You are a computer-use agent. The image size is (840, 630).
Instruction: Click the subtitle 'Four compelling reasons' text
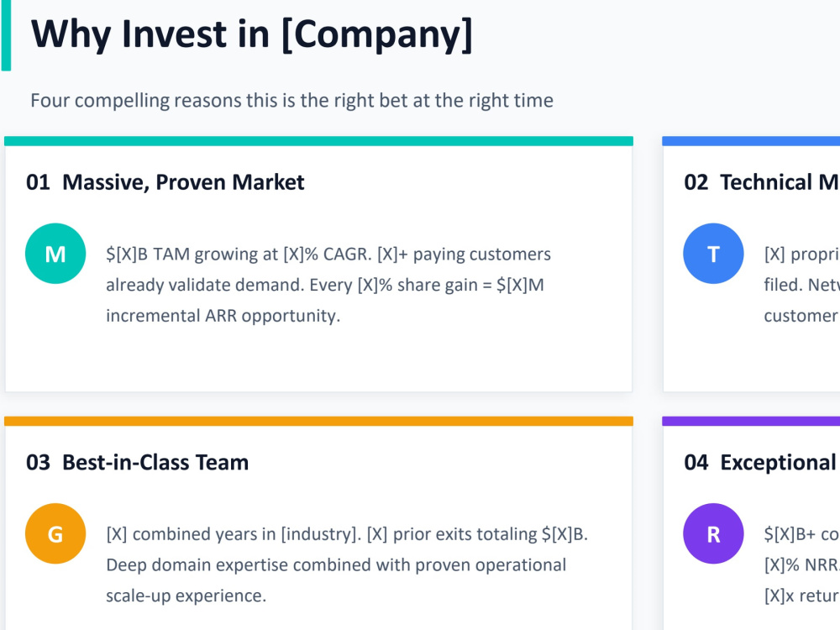point(291,101)
